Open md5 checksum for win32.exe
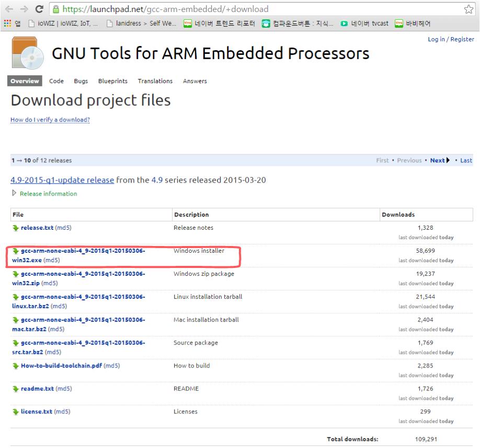The height and width of the screenshot is (448, 480). 52,260
